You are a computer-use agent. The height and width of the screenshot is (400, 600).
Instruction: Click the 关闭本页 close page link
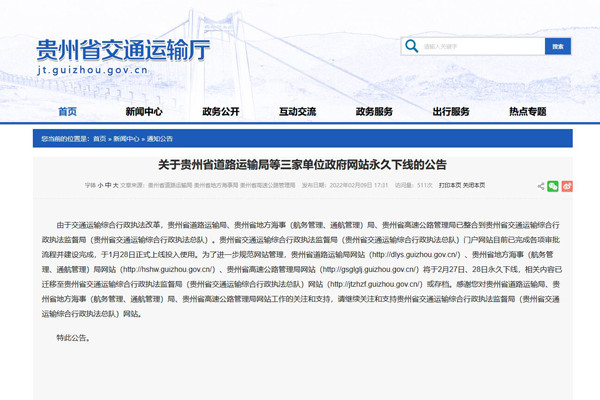coord(474,185)
